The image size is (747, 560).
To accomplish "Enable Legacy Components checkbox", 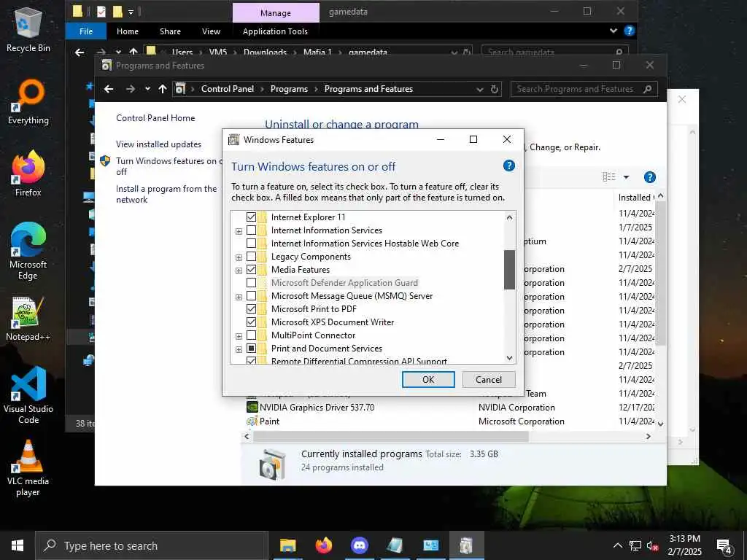I will click(251, 257).
